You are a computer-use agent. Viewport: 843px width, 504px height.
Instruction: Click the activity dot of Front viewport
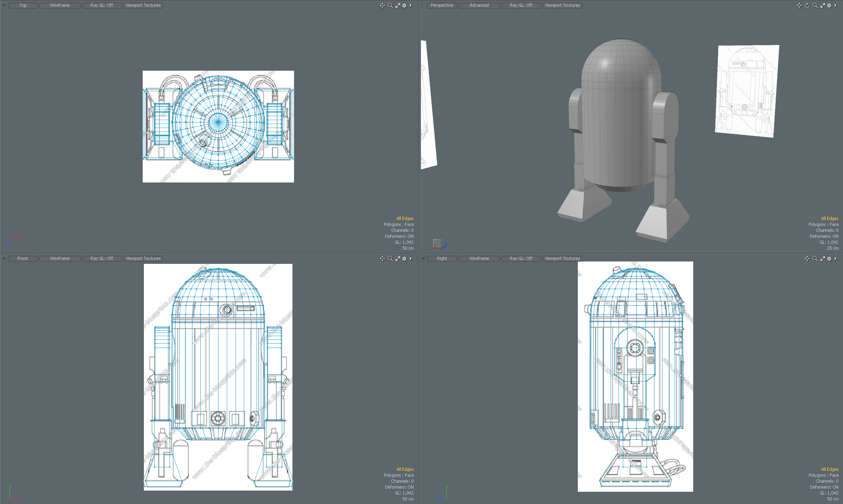pyautogui.click(x=4, y=259)
